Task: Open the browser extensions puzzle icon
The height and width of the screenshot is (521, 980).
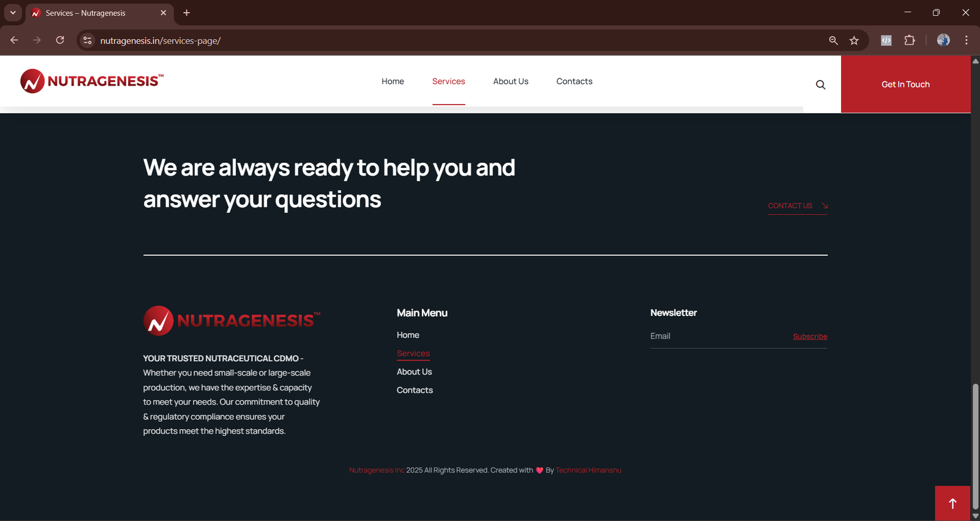Action: [910, 40]
